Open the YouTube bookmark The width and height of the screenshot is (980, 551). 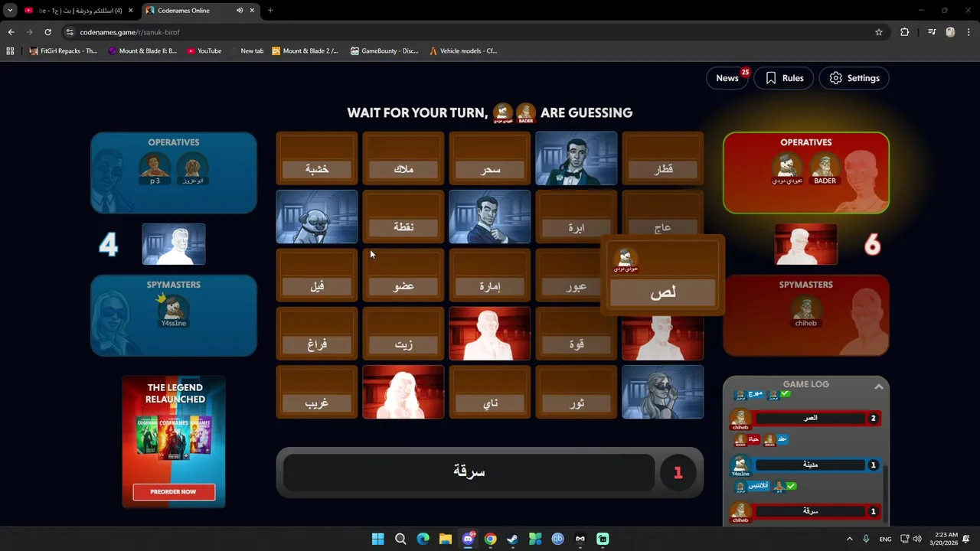coord(203,51)
